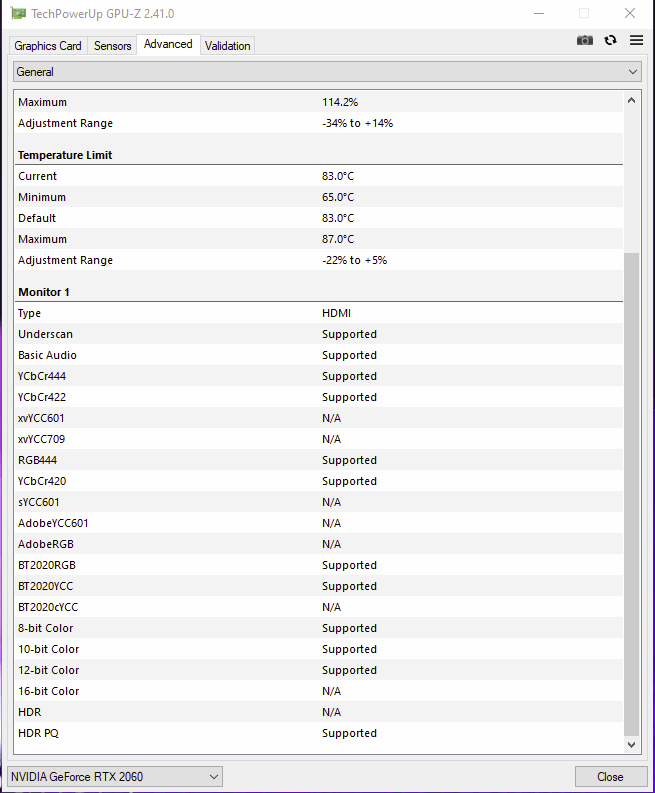Select the 114.2% Maximum value

click(340, 102)
